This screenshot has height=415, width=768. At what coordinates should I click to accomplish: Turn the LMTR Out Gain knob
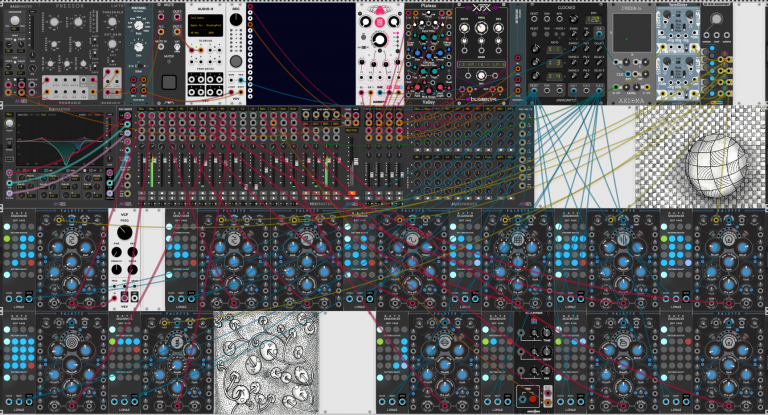pos(112,44)
